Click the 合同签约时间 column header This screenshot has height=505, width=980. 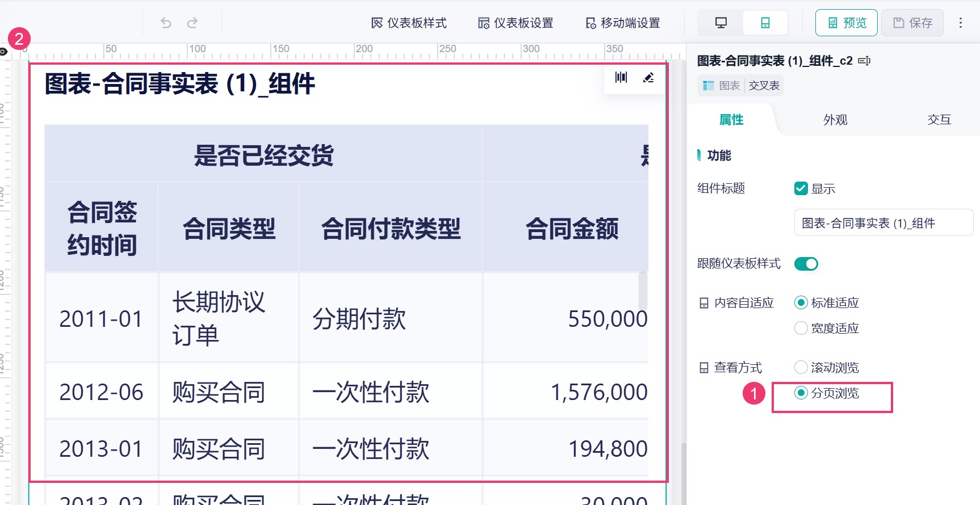102,228
